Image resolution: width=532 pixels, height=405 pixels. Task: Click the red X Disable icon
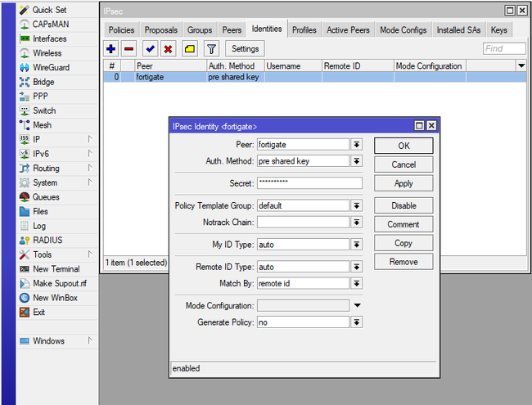click(168, 49)
